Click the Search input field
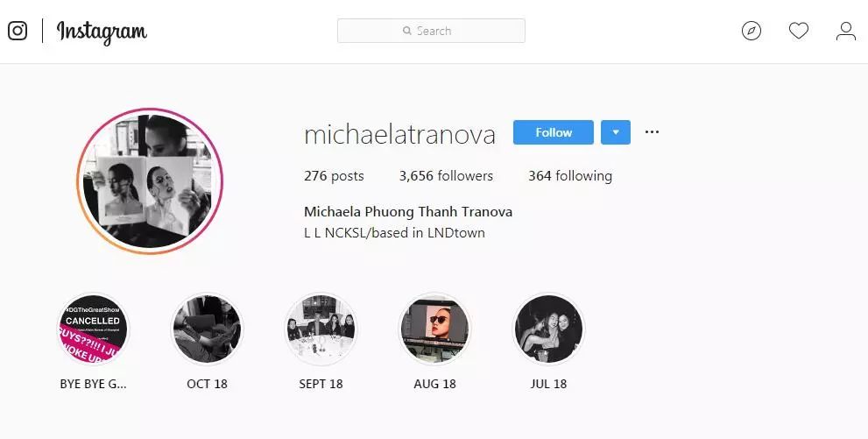Viewport: 868px width, 439px height. point(431,31)
